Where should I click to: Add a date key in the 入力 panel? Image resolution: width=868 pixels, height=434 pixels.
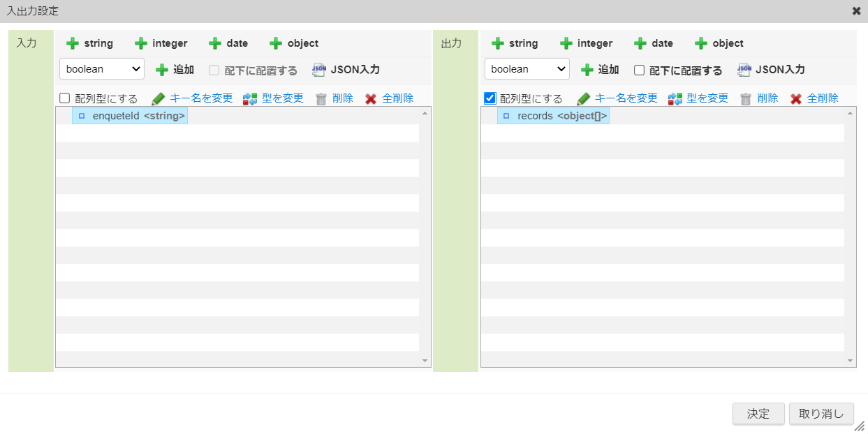(x=228, y=43)
